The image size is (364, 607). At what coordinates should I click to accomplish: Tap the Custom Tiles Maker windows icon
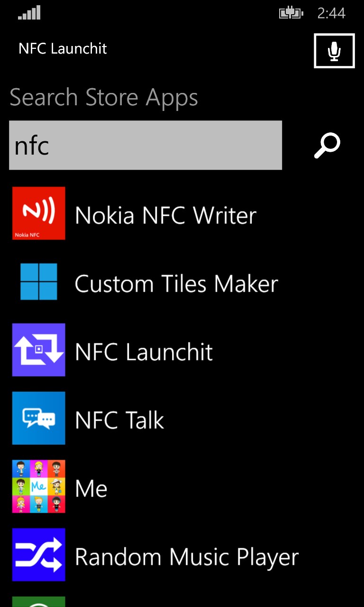point(38,282)
